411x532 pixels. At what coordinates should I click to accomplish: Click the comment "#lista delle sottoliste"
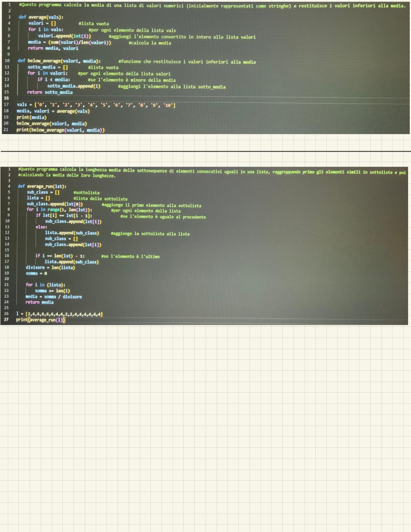[x=100, y=199]
